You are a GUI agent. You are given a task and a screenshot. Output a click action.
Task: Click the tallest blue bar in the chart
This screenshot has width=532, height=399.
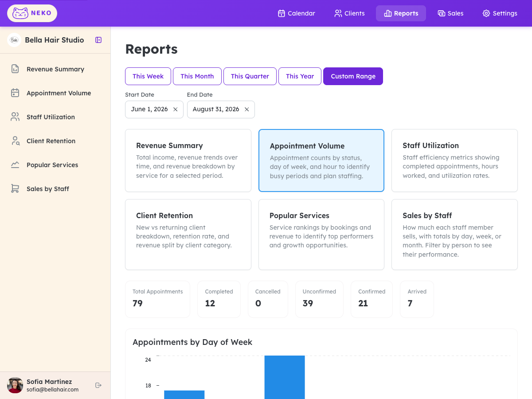285,377
